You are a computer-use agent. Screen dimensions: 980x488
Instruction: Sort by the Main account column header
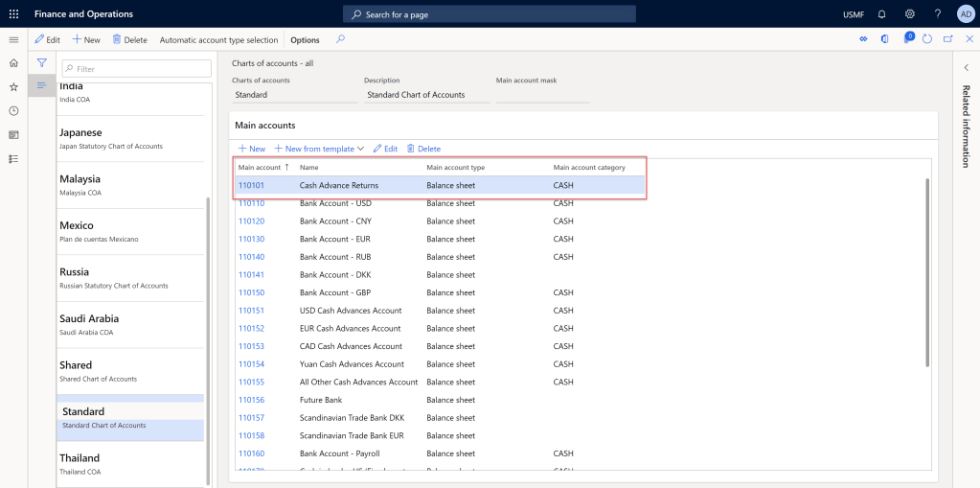tap(259, 168)
